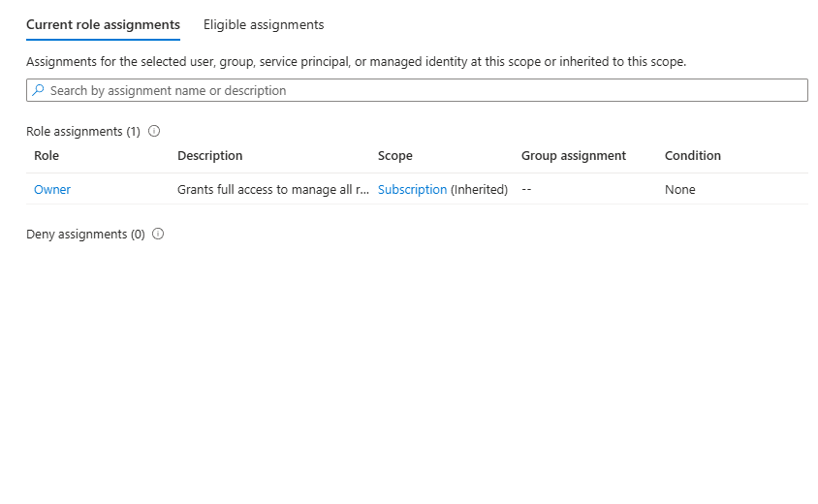818x504 pixels.
Task: Show info tooltip for Role assignments
Action: click(x=154, y=131)
